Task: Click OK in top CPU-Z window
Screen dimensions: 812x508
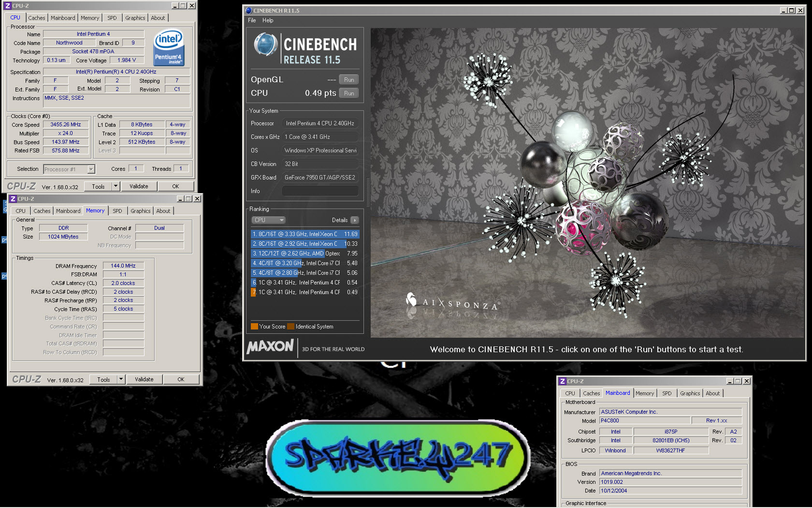Action: 175,186
